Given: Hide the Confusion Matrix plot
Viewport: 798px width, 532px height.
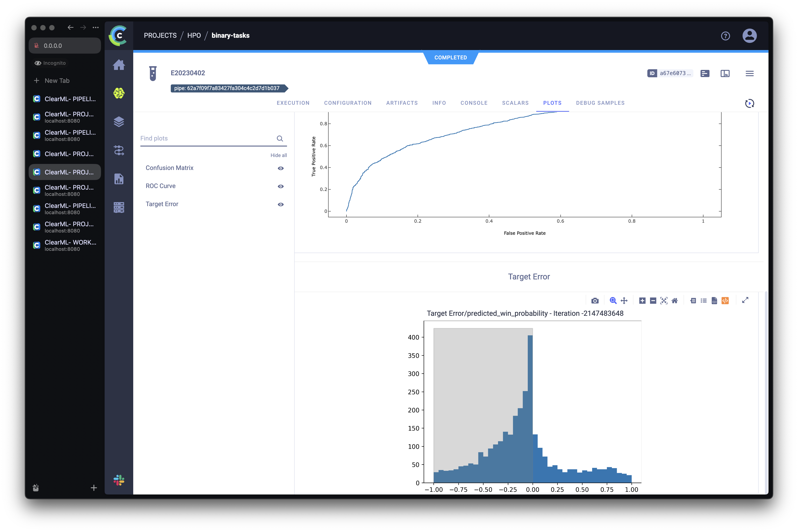Looking at the screenshot, I should coord(281,168).
